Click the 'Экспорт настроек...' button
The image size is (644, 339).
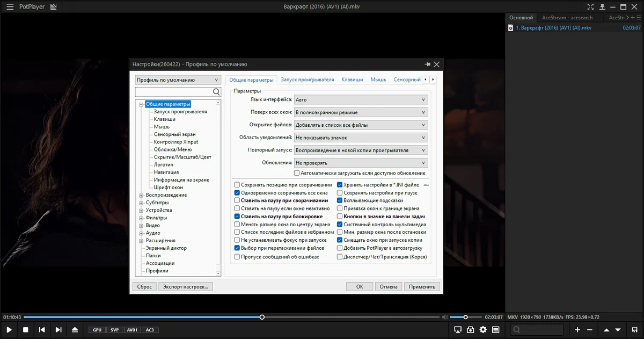tap(186, 287)
